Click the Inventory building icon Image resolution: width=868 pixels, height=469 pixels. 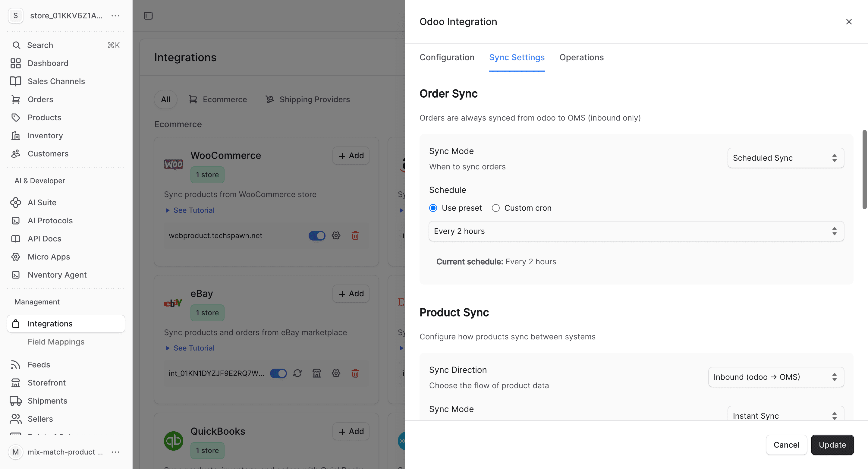coord(15,135)
